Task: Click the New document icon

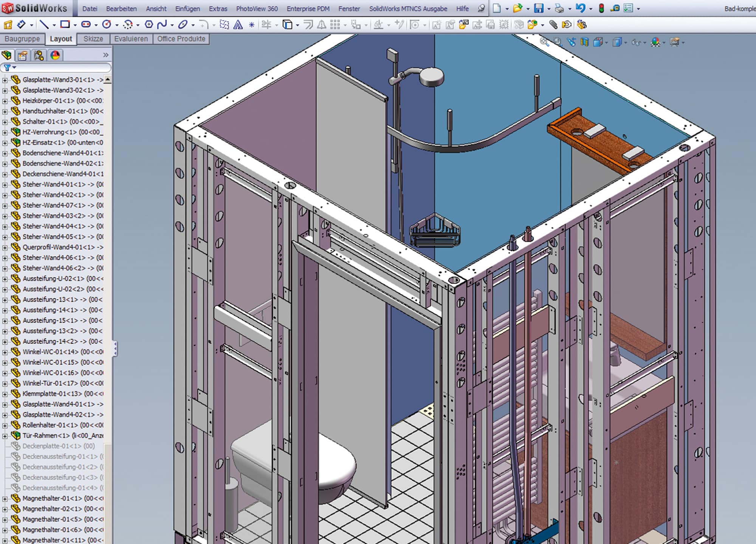Action: 497,8
